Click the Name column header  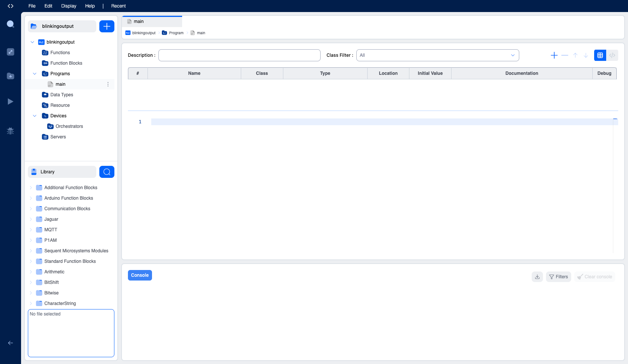(194, 73)
